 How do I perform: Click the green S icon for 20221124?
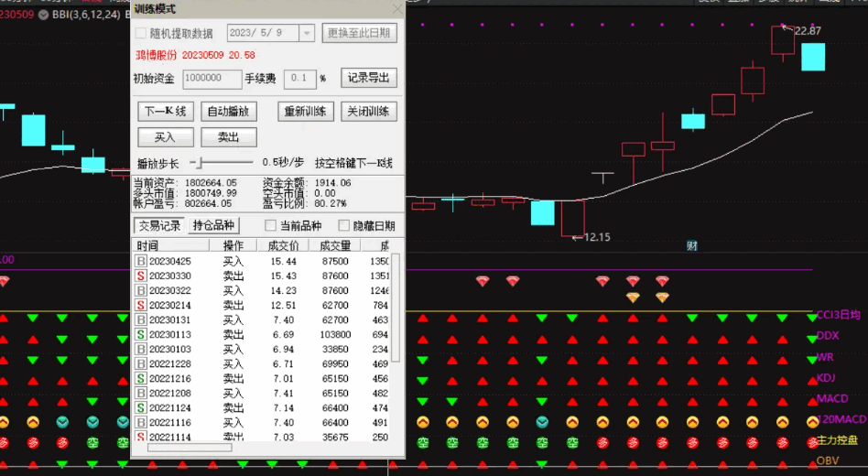click(141, 408)
